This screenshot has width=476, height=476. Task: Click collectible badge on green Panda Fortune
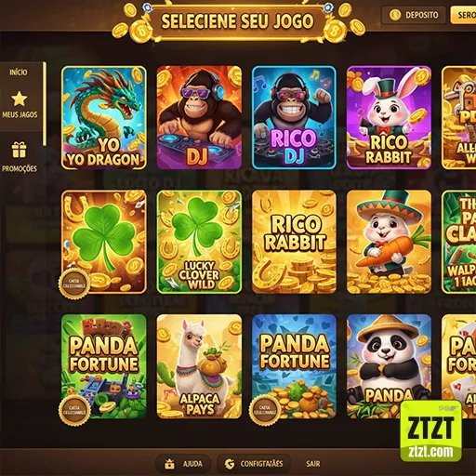click(74, 410)
